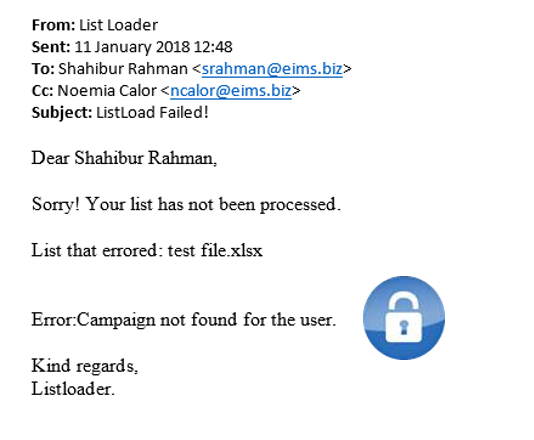The image size is (534, 440).
Task: Click the Sorry! Your list message line
Action: coord(186,204)
